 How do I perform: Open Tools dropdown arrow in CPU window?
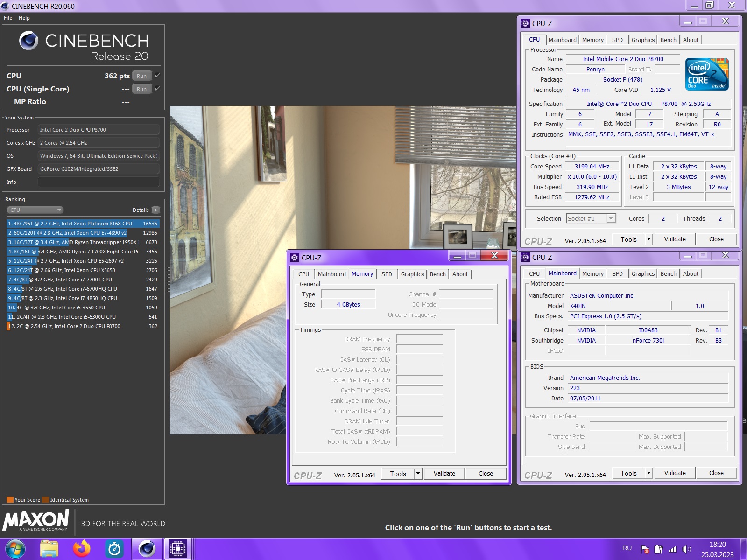[x=648, y=239]
